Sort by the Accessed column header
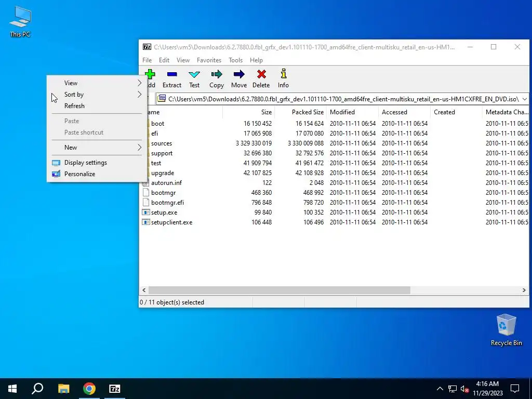Image resolution: width=532 pixels, height=399 pixels. (x=404, y=112)
